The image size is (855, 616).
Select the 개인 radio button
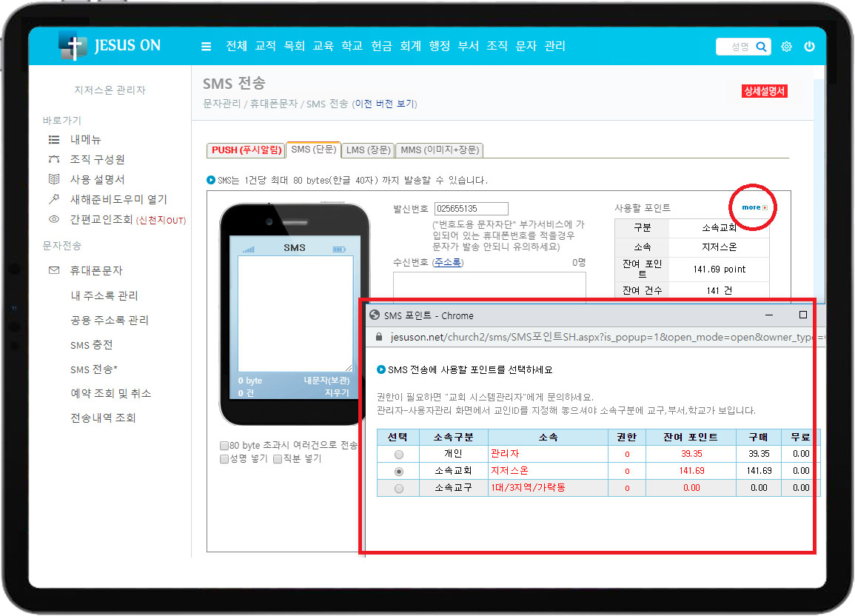coord(399,454)
